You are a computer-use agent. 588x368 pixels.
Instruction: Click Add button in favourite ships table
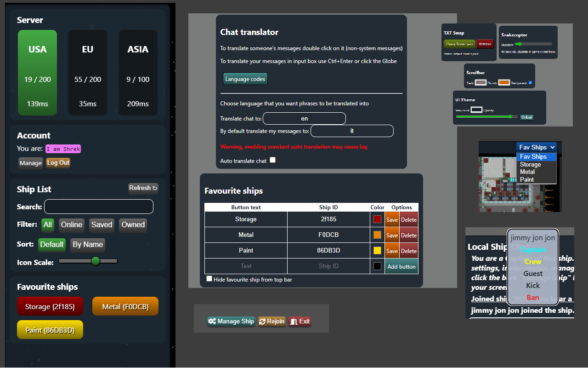pos(401,266)
